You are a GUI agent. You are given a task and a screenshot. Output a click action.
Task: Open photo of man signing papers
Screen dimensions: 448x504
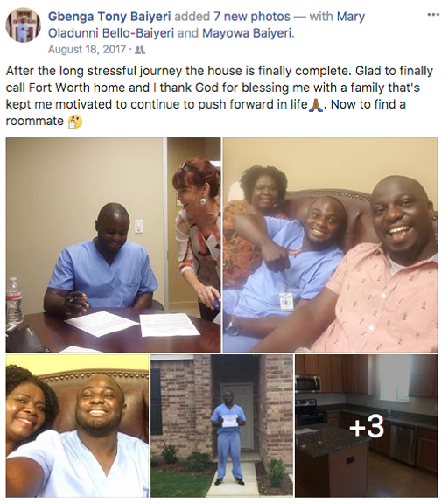(x=113, y=245)
